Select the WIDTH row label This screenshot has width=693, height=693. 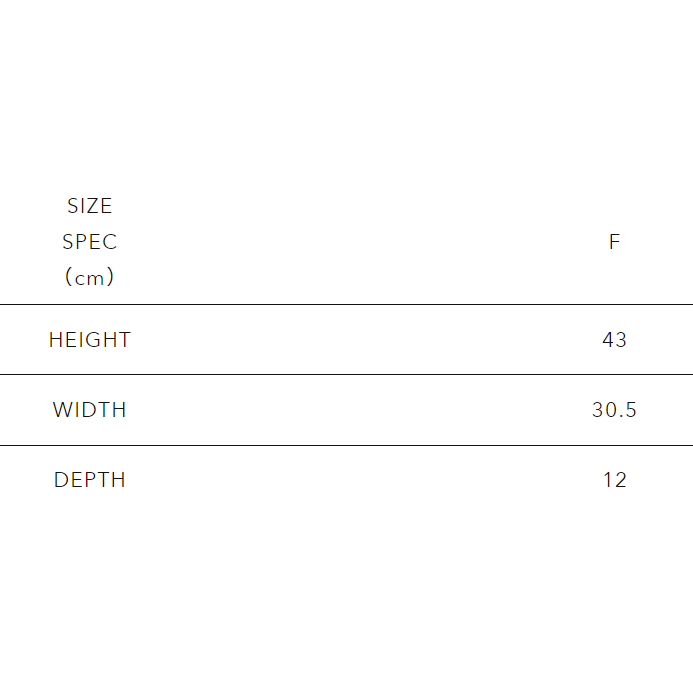[90, 410]
